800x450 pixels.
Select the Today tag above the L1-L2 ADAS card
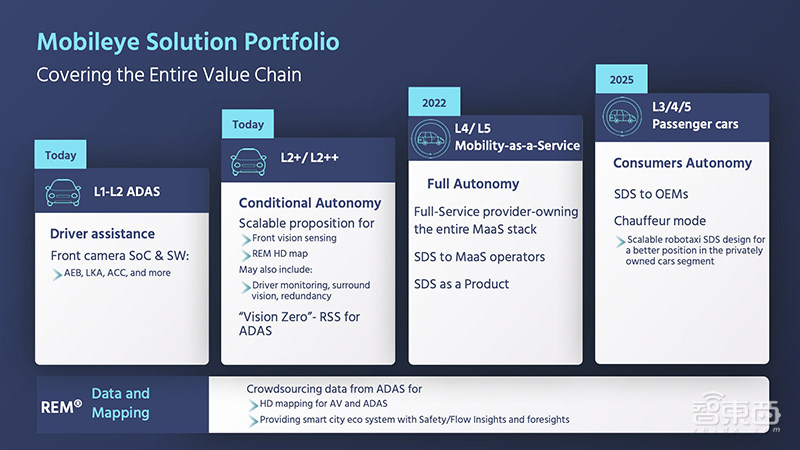60,155
